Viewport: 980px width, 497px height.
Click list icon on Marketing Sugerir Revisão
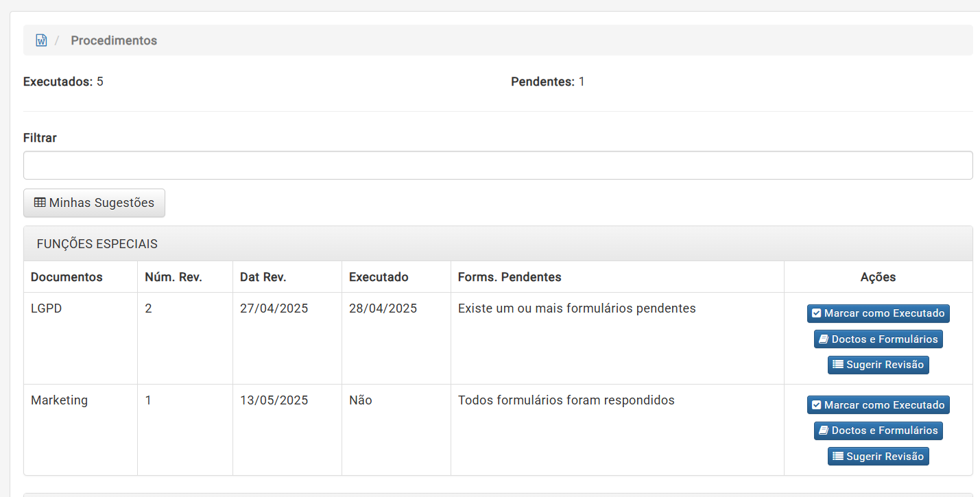(x=838, y=456)
